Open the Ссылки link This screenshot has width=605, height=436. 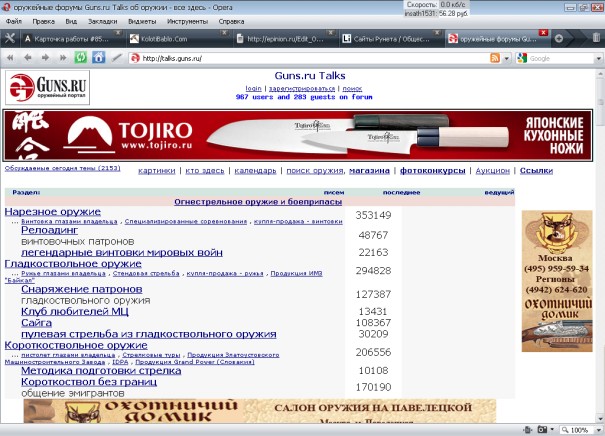click(x=536, y=171)
